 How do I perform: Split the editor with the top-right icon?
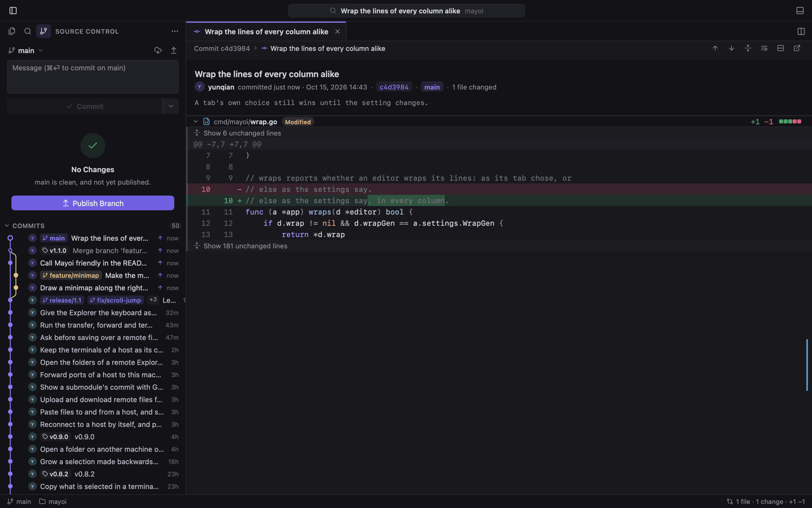pos(801,31)
